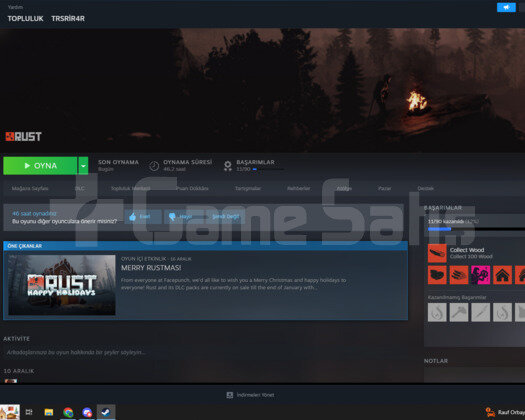Open the orange house achievement icon
Image resolution: width=525 pixels, height=420 pixels.
coord(502,275)
